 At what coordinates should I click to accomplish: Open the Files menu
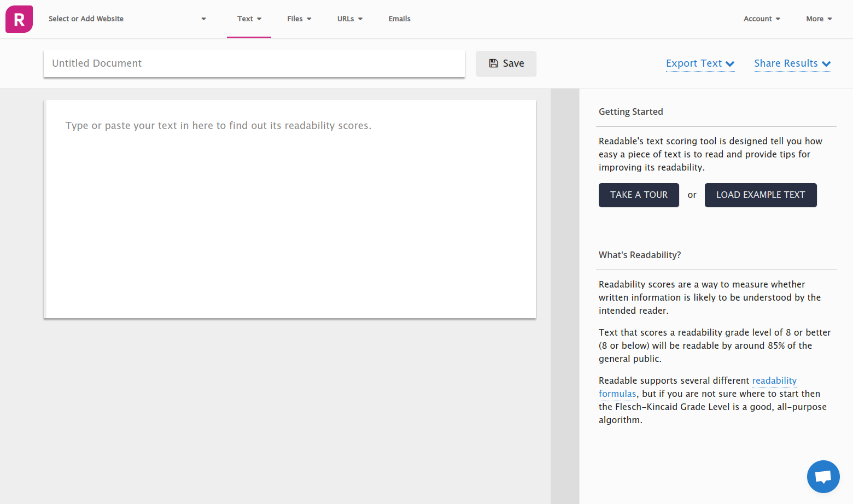click(299, 19)
